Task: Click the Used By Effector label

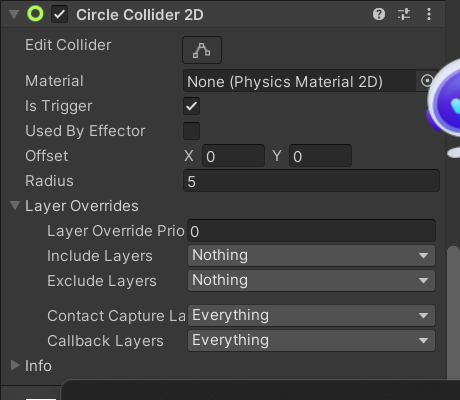Action: (x=85, y=131)
